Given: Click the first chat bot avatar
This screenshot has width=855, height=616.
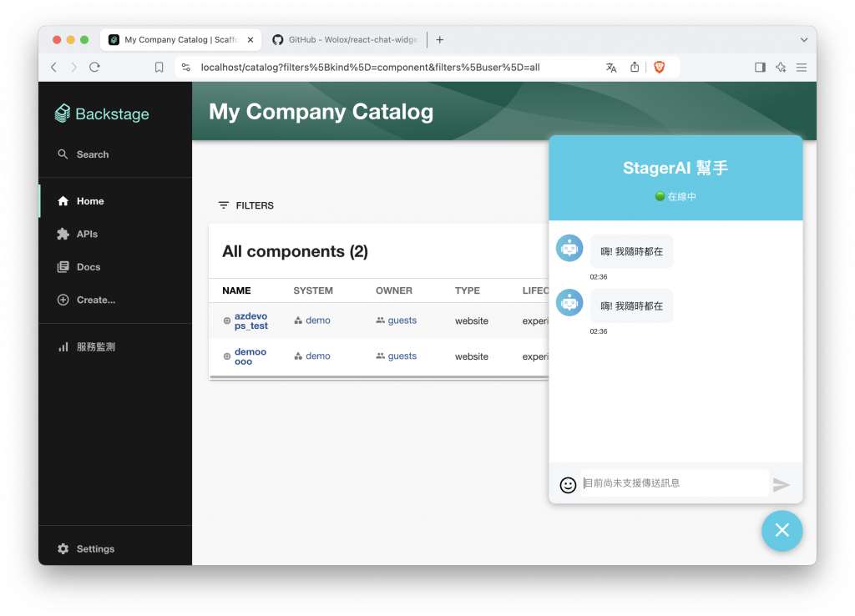Looking at the screenshot, I should [x=569, y=248].
